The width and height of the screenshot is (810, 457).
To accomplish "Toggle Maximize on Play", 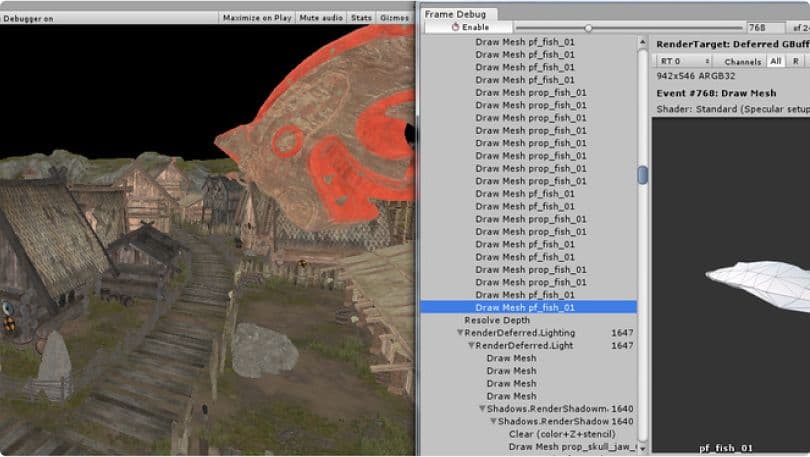I will pyautogui.click(x=257, y=17).
